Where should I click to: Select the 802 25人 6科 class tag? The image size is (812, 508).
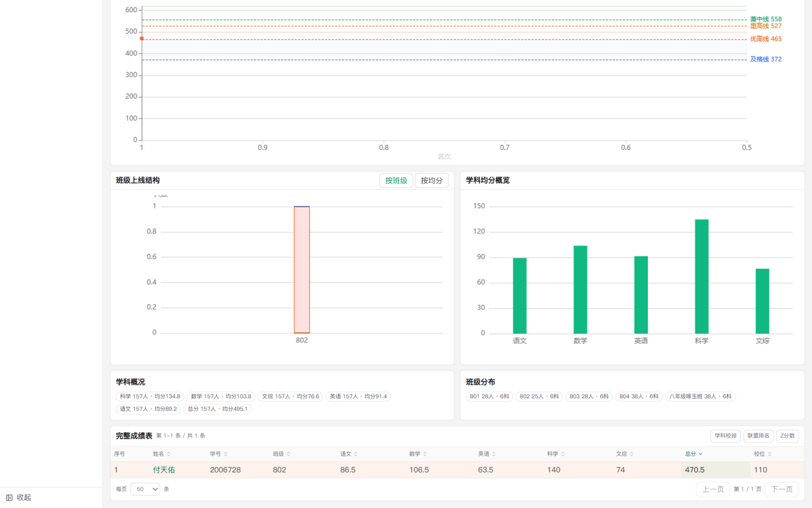click(539, 396)
